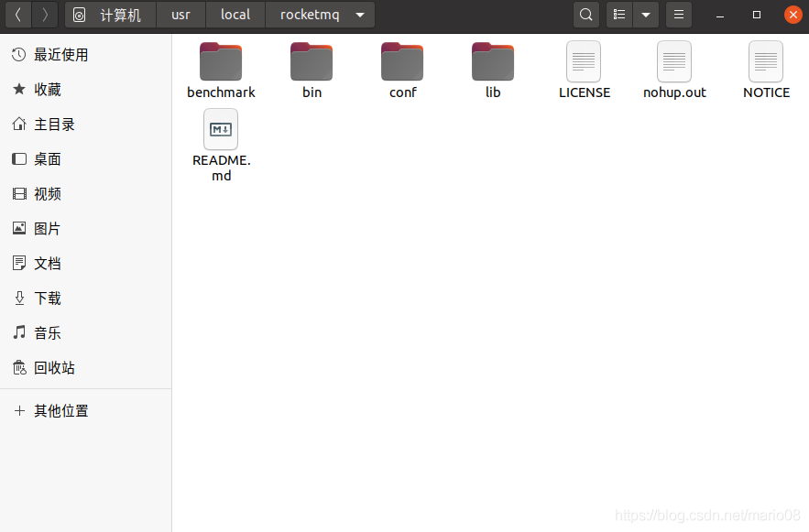809x532 pixels.
Task: Select the lib folder icon
Action: [493, 61]
